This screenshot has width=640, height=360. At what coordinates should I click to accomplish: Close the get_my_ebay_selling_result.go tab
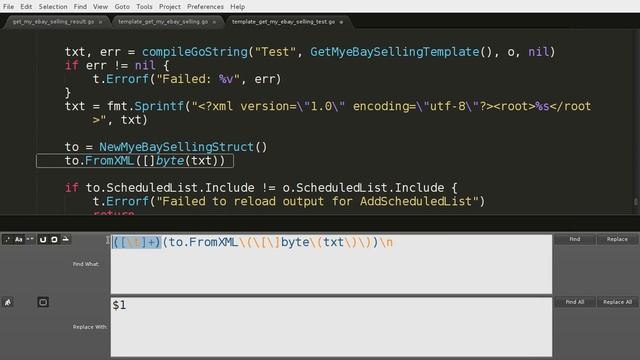point(101,22)
